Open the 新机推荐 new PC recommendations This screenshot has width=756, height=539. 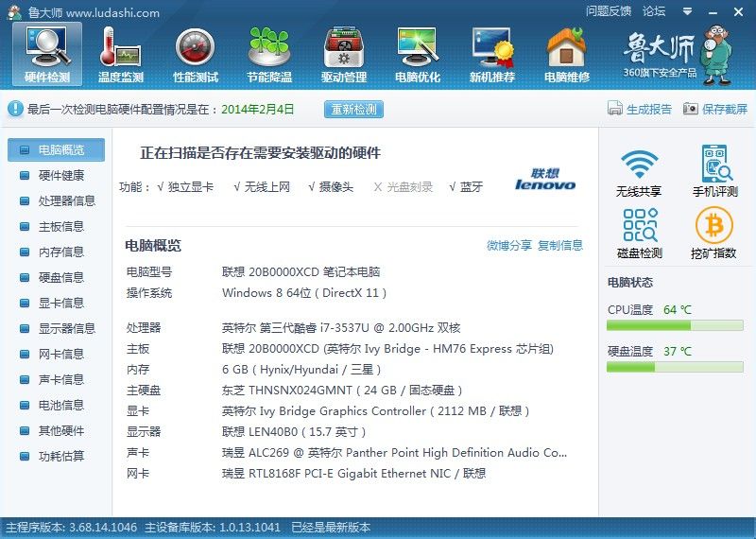(x=492, y=54)
